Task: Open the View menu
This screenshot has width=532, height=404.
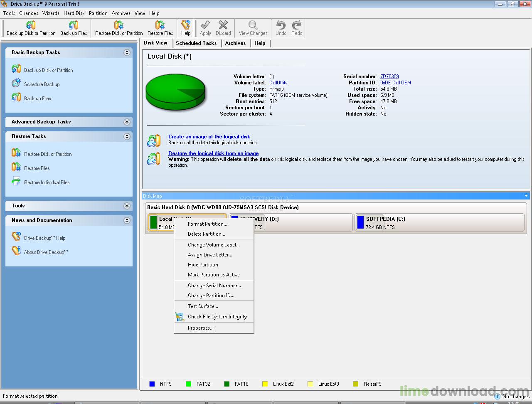Action: [140, 13]
